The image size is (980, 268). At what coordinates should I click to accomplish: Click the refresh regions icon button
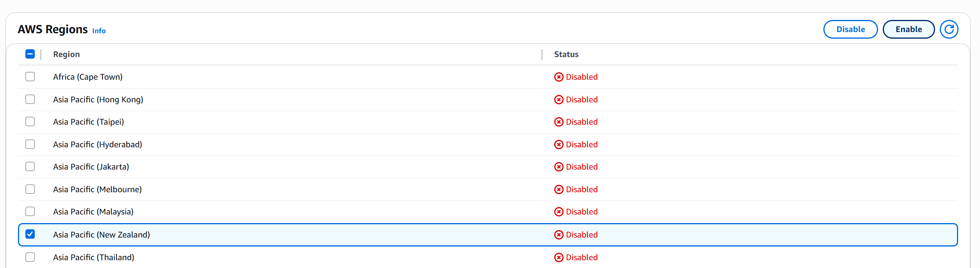point(949,29)
